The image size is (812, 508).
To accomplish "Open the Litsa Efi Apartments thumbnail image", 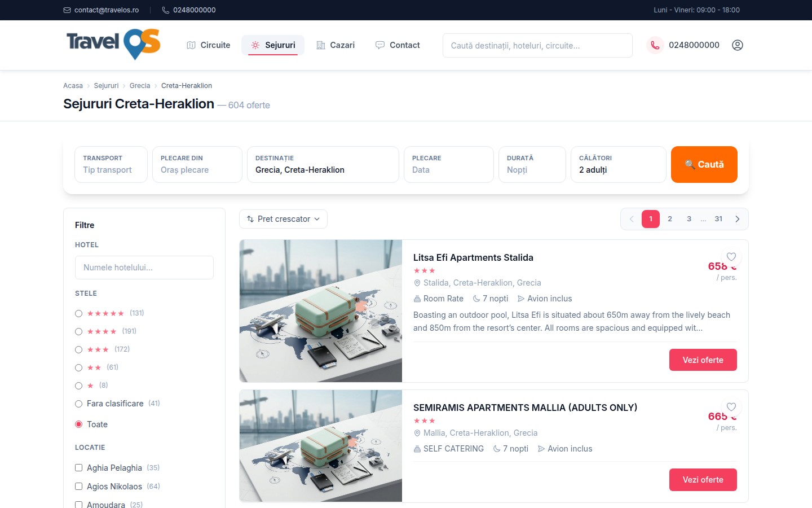I will pos(321,311).
